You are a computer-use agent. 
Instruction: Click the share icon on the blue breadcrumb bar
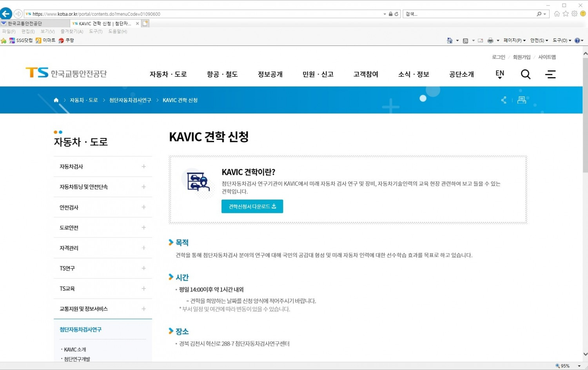(504, 100)
